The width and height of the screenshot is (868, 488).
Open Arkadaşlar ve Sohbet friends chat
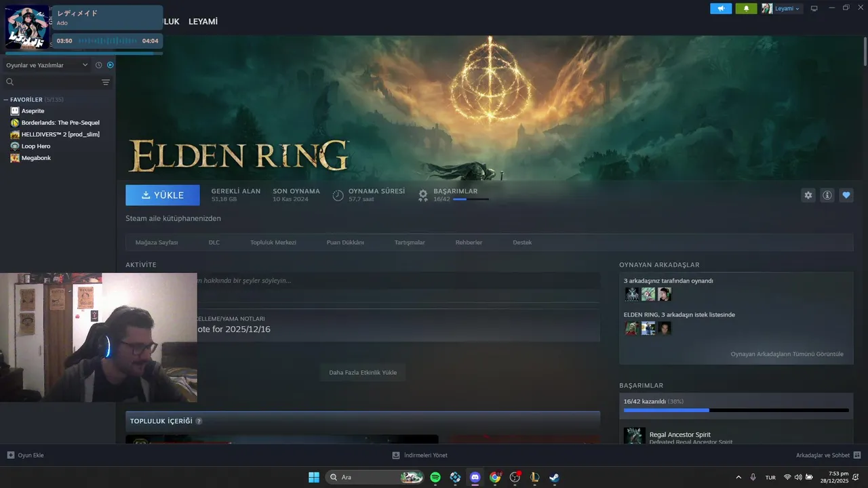pyautogui.click(x=829, y=455)
